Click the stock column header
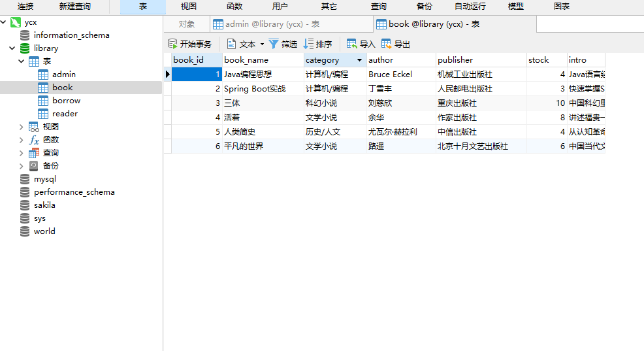644x351 pixels. [x=547, y=60]
